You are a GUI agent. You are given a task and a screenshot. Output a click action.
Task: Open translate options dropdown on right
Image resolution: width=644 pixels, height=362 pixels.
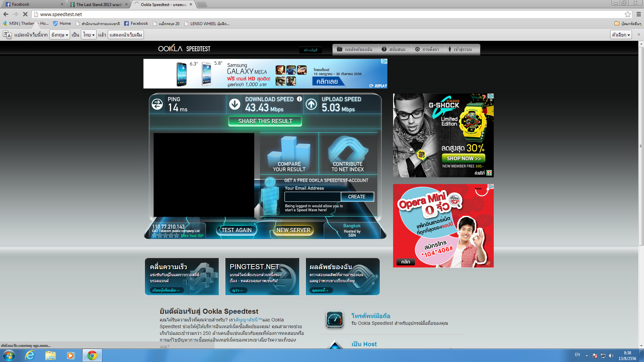point(621,35)
